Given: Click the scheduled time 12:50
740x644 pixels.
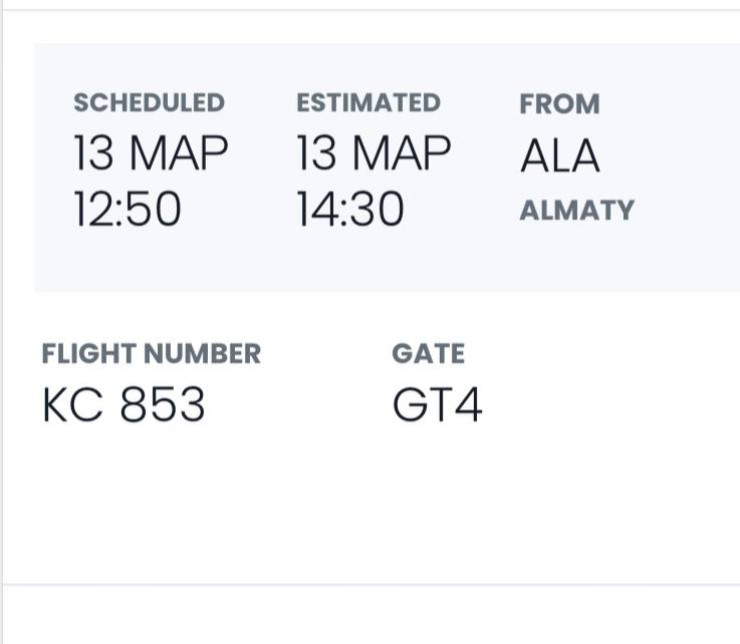Looking at the screenshot, I should click(x=127, y=210).
